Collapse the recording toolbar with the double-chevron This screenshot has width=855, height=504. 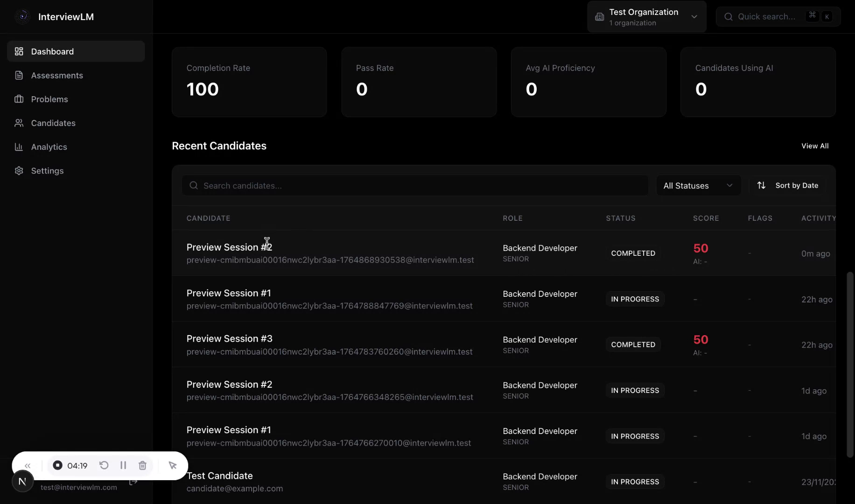pos(28,465)
